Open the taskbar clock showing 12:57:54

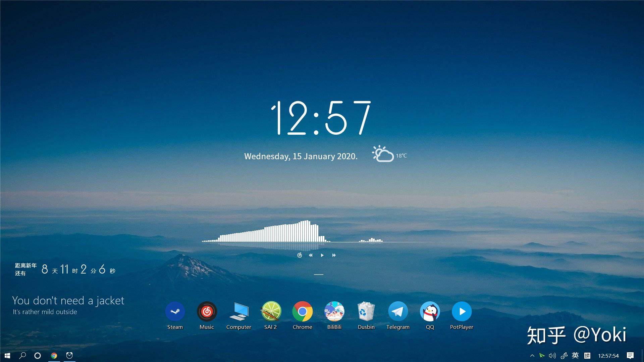click(x=608, y=356)
